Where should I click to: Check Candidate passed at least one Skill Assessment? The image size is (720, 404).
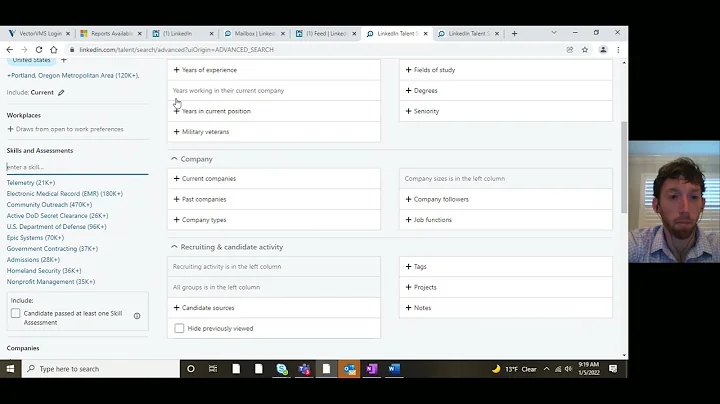(16, 313)
